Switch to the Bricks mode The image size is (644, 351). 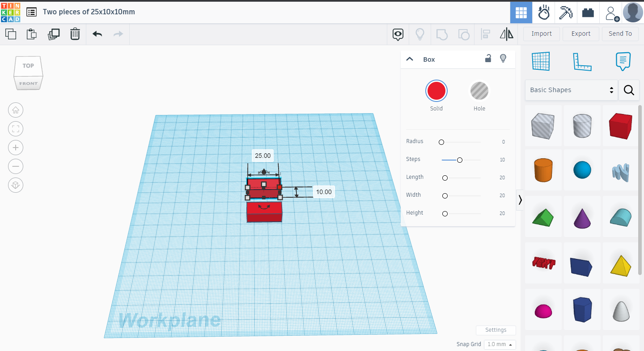[588, 13]
